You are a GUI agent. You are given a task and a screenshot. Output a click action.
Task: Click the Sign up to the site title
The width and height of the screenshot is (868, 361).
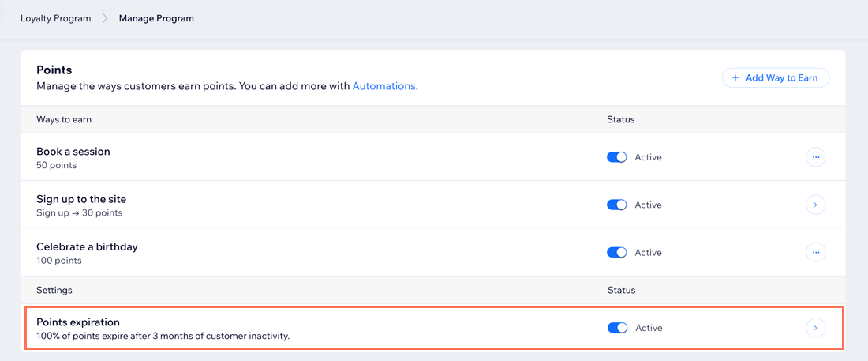[x=81, y=199]
